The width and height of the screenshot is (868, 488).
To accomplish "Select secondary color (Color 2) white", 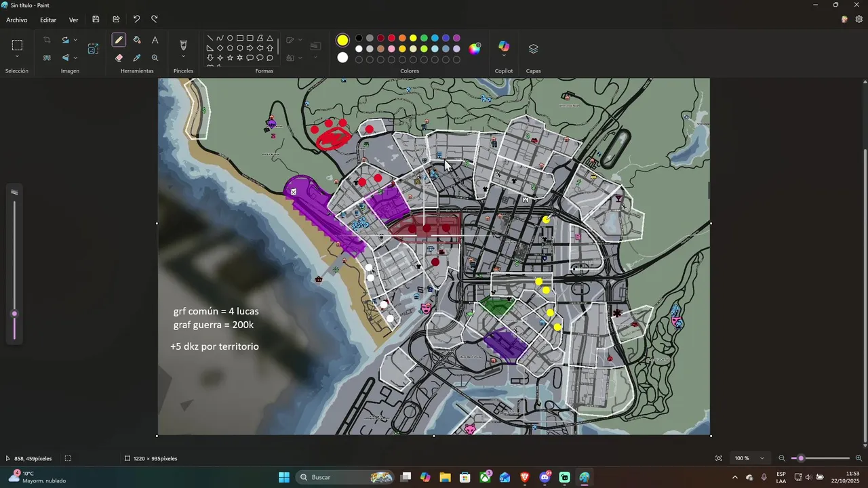I will point(342,58).
